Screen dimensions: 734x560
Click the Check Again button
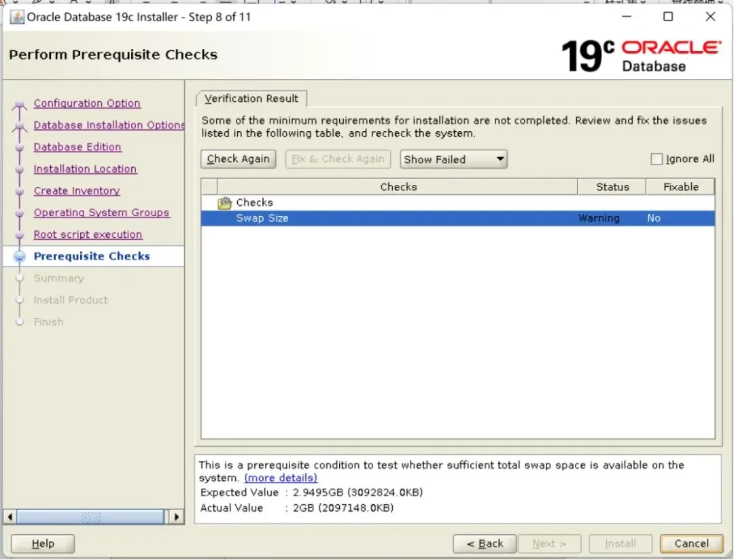click(x=239, y=159)
